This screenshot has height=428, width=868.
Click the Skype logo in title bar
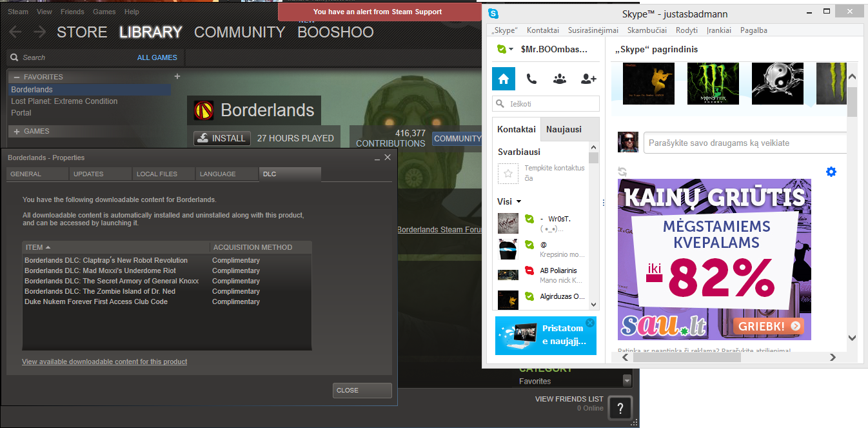(493, 13)
